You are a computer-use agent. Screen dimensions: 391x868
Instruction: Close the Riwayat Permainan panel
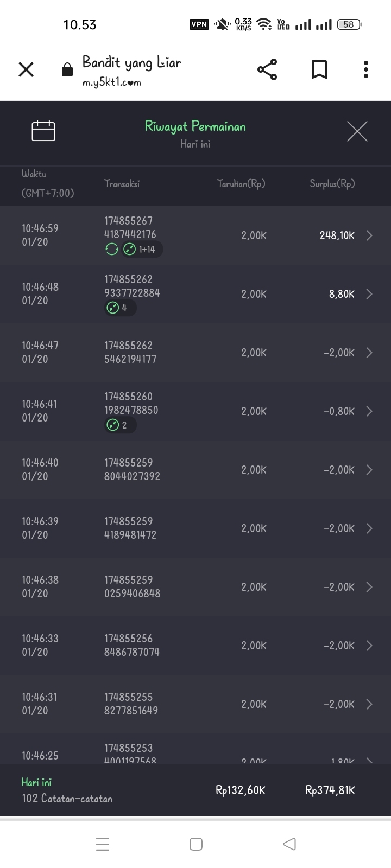(x=357, y=131)
